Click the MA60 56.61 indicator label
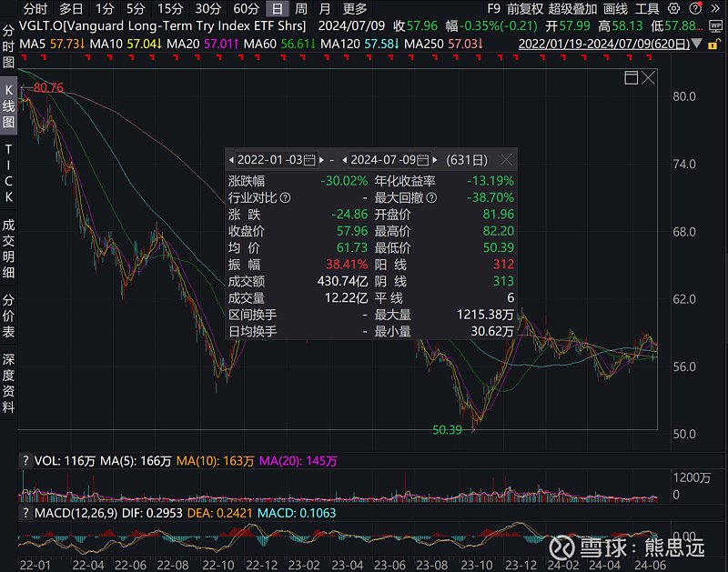728x572 pixels. pos(279,44)
